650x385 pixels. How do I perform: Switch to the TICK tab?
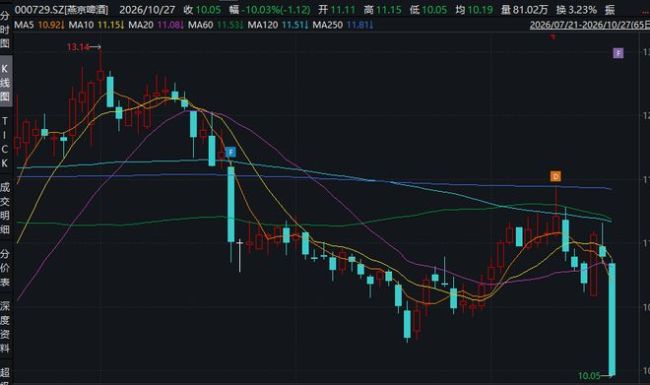pos(5,142)
